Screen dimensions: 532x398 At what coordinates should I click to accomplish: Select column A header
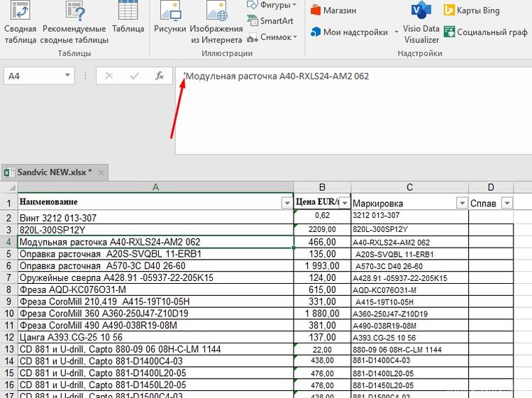156,187
